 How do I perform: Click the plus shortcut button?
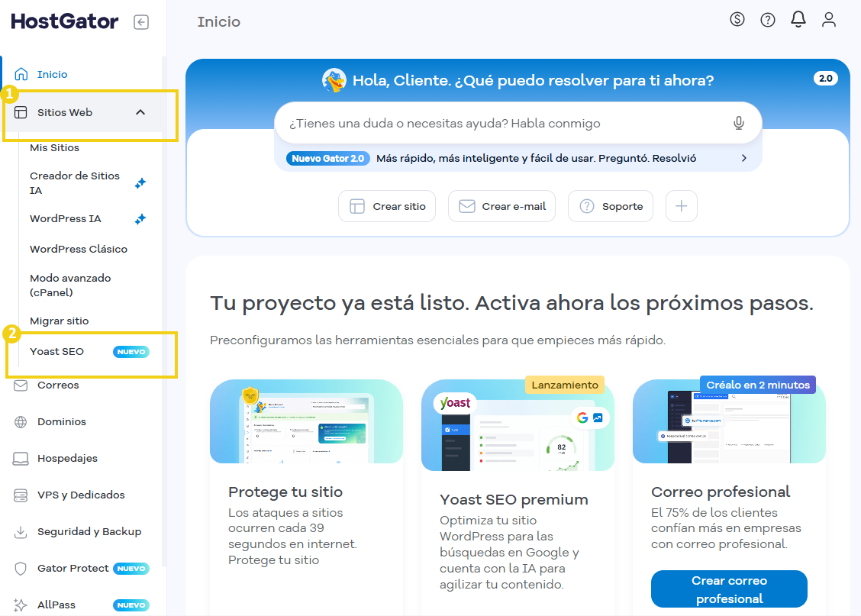(682, 206)
